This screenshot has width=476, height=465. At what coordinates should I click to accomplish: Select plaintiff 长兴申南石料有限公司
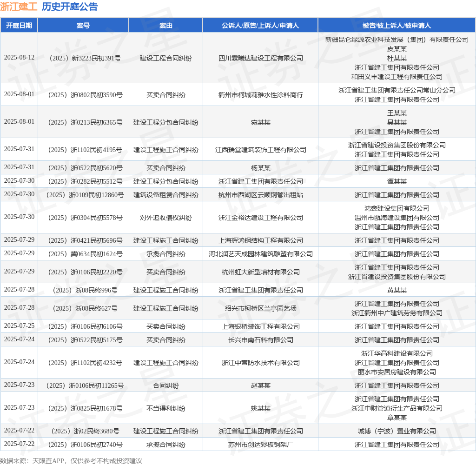261,340
